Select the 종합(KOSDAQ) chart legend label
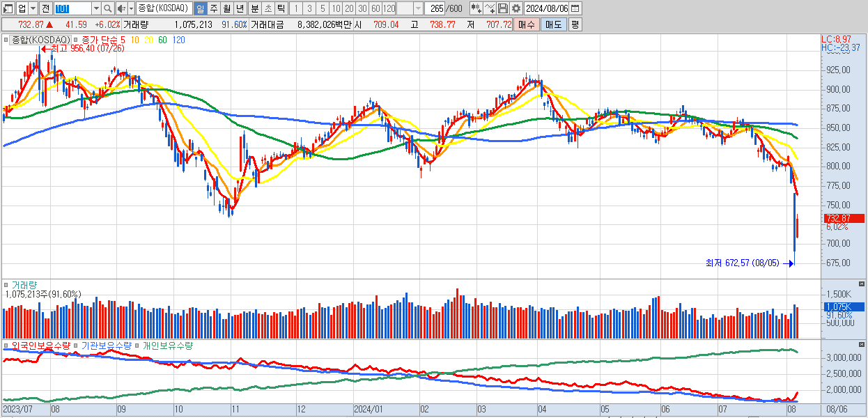 click(41, 40)
